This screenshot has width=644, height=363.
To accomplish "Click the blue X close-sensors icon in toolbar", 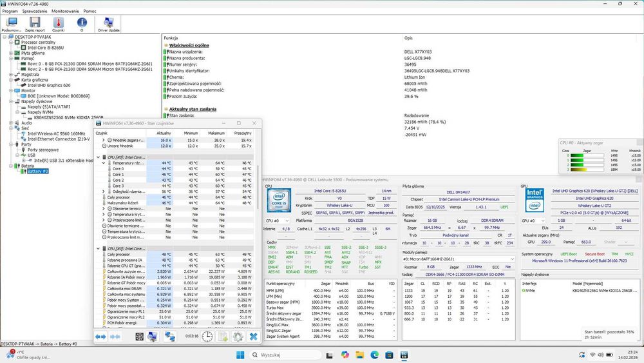I will coord(253,337).
